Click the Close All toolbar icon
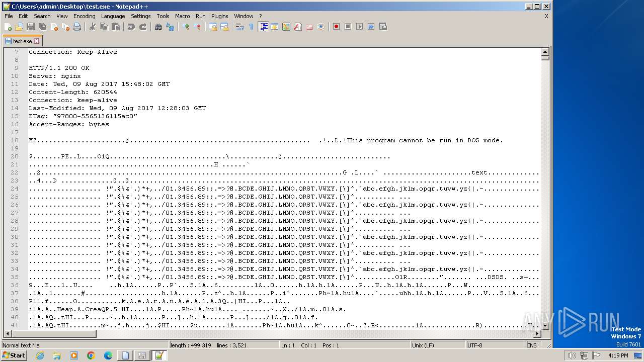The height and width of the screenshot is (362, 644). click(x=65, y=27)
